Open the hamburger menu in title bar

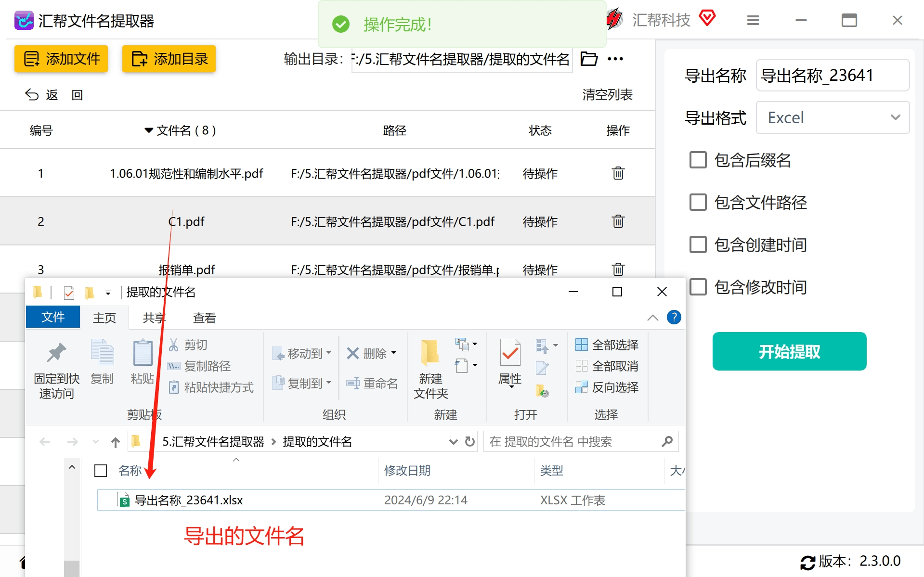click(753, 20)
